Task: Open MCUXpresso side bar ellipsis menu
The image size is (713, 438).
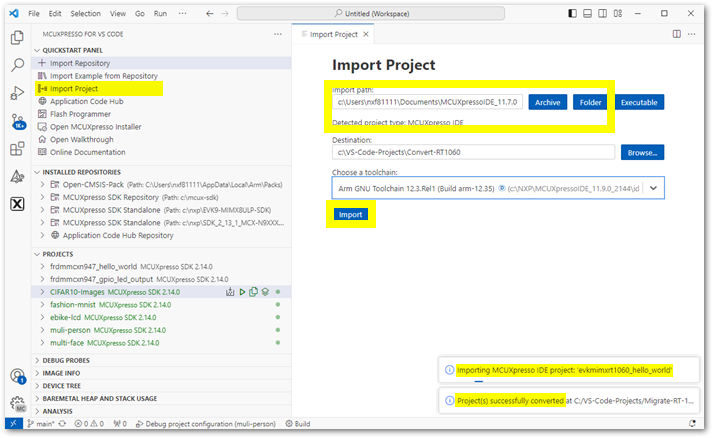Action: click(x=278, y=34)
